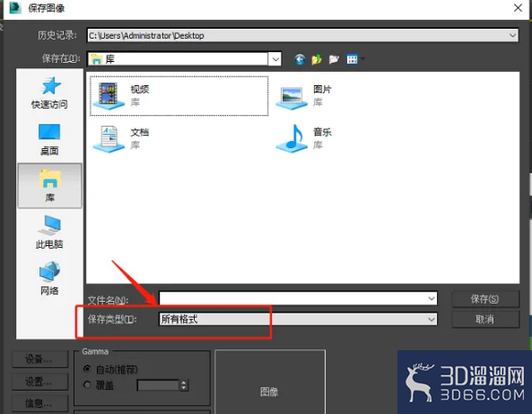Expand the Save in (保存在) location dropdown
The width and height of the screenshot is (532, 414).
click(275, 59)
